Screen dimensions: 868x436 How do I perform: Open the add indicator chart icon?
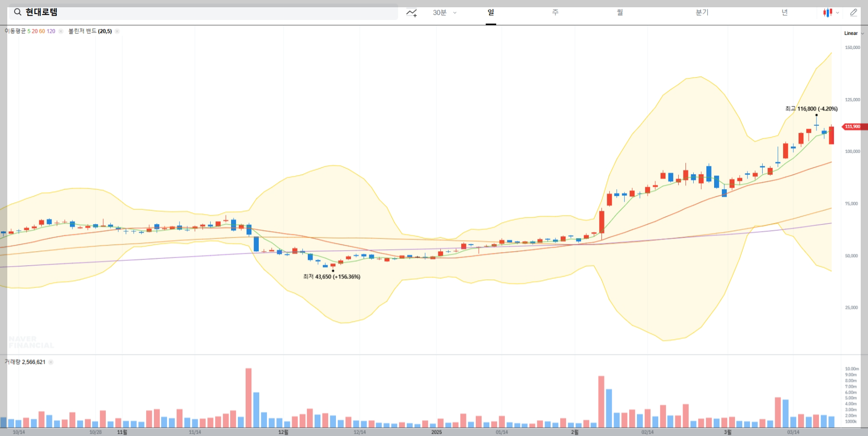412,13
